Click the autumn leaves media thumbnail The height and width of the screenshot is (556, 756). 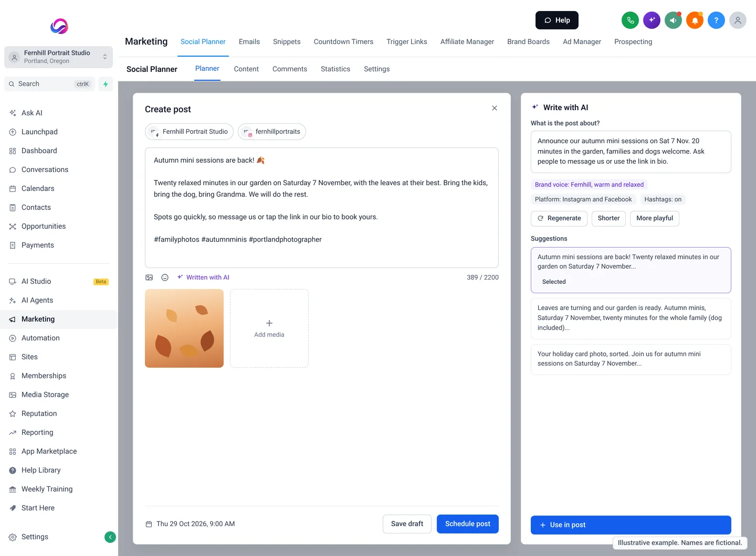point(184,328)
